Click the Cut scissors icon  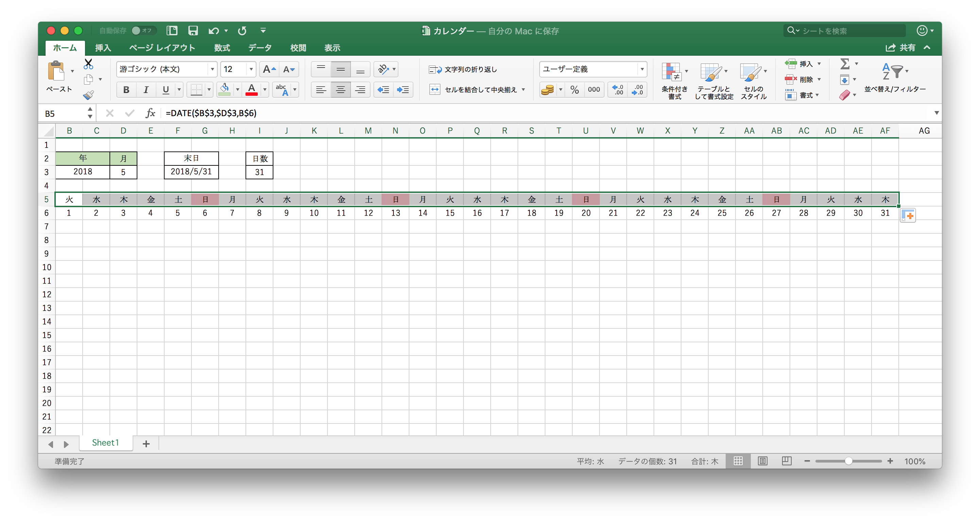(x=88, y=64)
